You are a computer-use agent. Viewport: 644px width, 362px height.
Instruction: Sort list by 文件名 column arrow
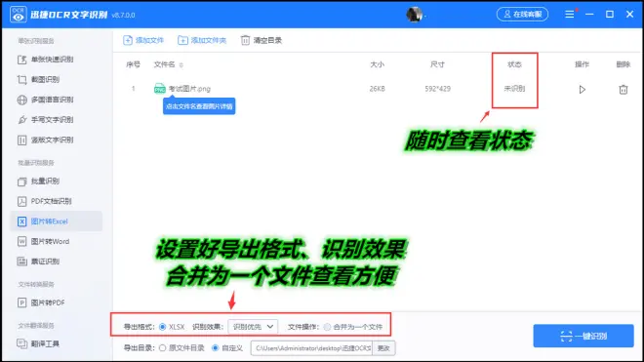181,65
